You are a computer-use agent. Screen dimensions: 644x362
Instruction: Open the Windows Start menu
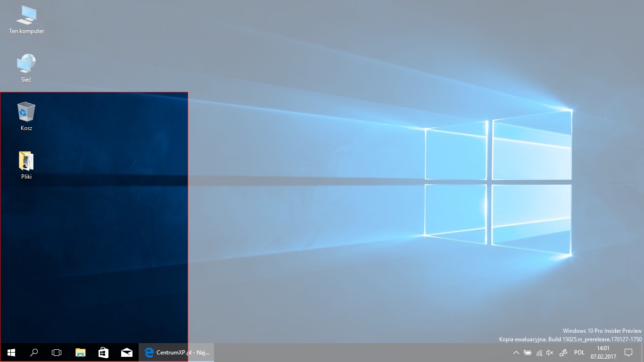(11, 353)
